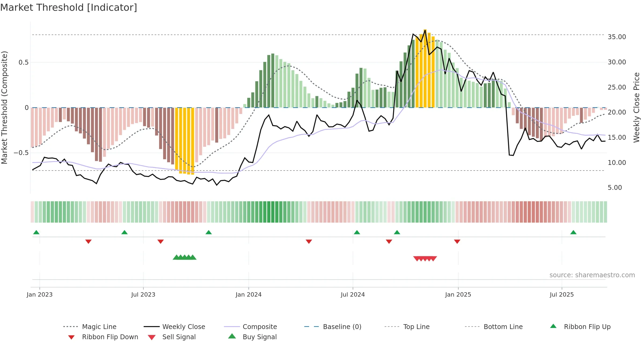The height and width of the screenshot is (362, 644).
Task: Toggle the Ribbon Flip Down legend entry
Action: click(x=103, y=337)
